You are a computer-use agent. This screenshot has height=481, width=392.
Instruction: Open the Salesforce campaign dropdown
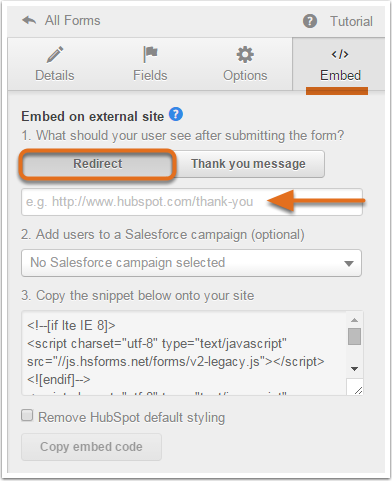pos(191,263)
